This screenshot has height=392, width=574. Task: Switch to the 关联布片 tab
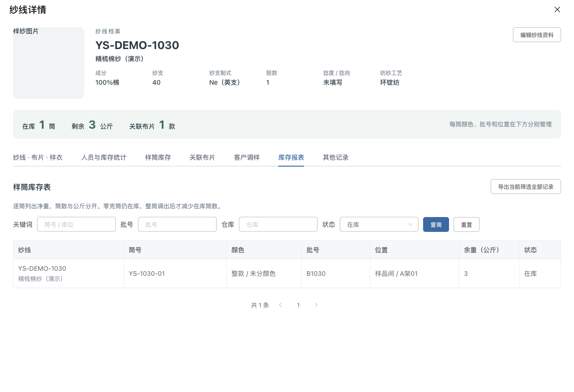[x=202, y=157]
